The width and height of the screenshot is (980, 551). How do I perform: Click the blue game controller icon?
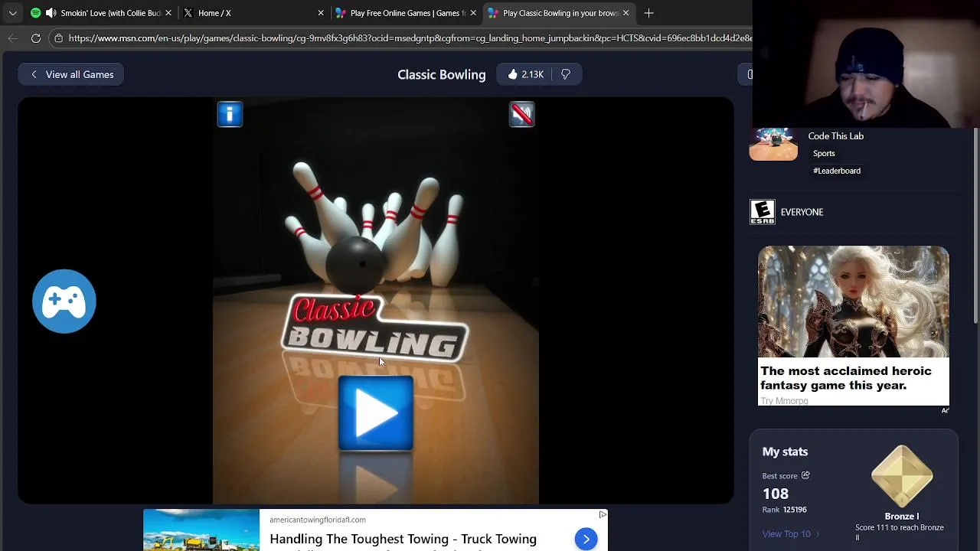coord(64,302)
